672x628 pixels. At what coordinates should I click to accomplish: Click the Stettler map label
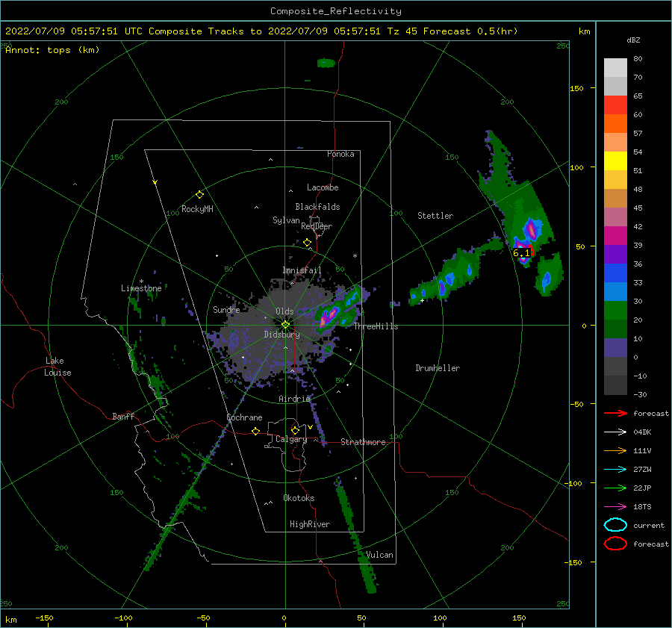[x=435, y=216]
